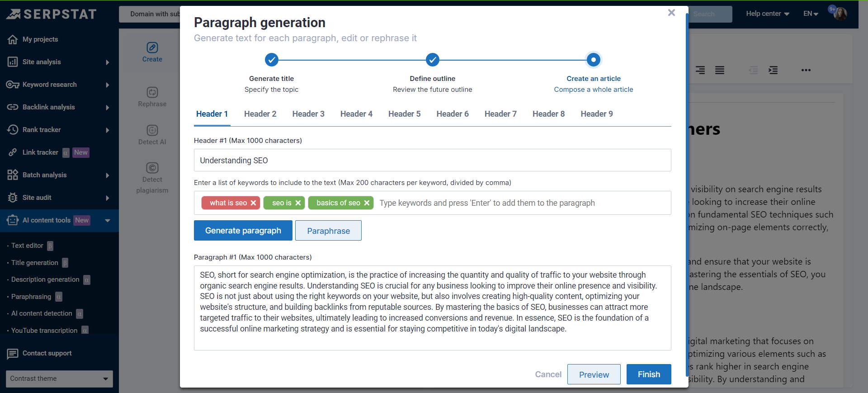Open the Contrast theme dropdown
The image size is (868, 393).
59,379
